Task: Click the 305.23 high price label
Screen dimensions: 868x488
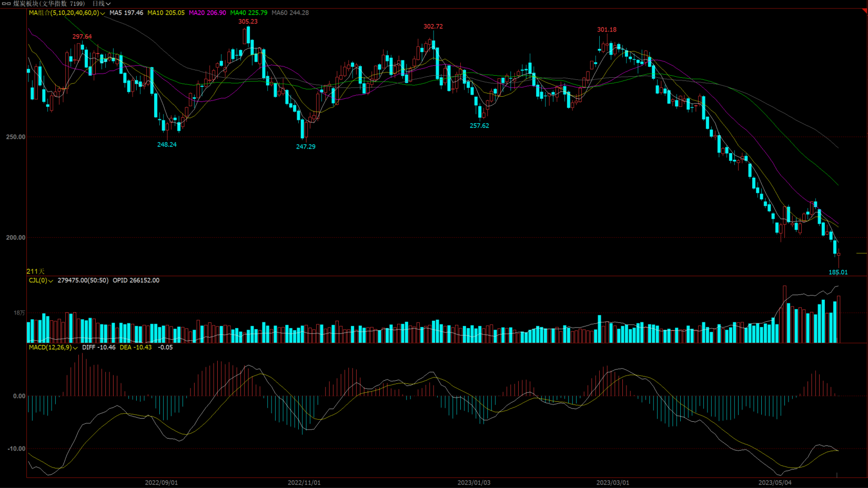Action: [x=248, y=22]
